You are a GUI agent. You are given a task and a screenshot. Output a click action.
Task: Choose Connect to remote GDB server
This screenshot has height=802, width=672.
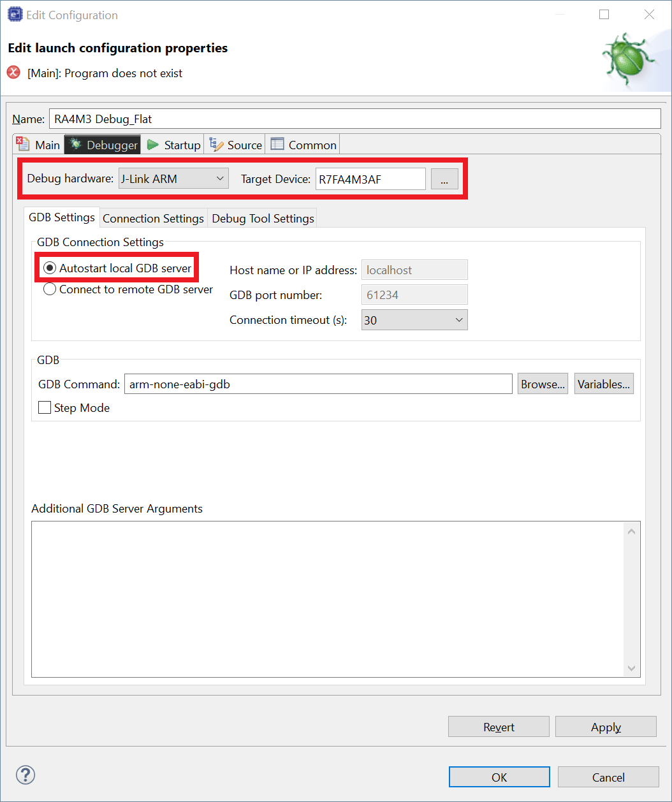[50, 289]
